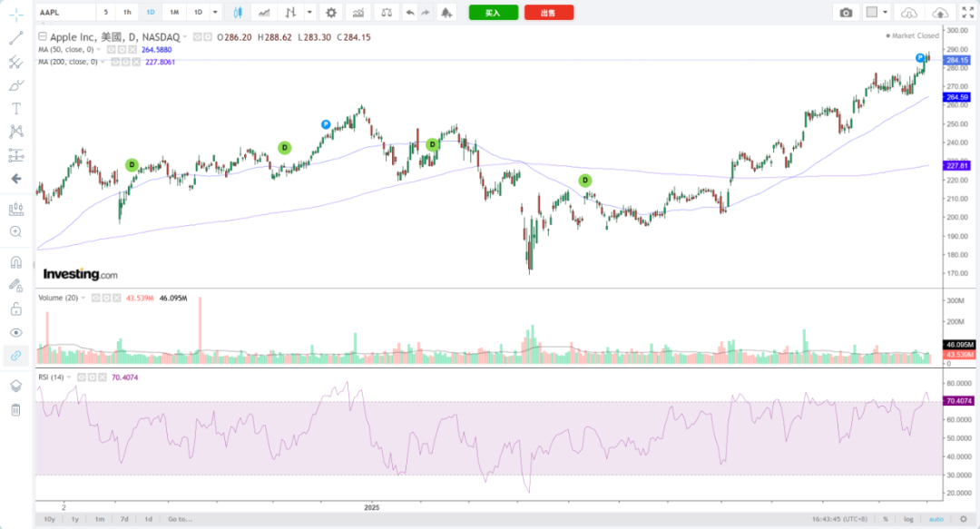Load chart layout from cloud

click(x=909, y=13)
